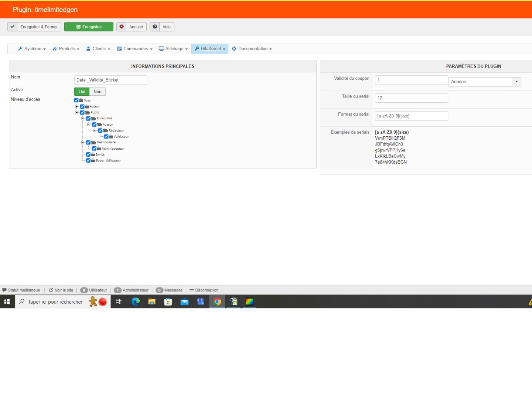Click the Taille du serial field
532x399 pixels.
pyautogui.click(x=411, y=98)
